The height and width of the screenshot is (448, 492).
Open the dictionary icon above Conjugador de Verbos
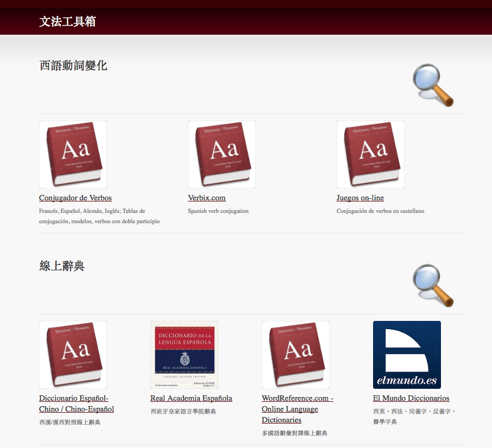73,154
